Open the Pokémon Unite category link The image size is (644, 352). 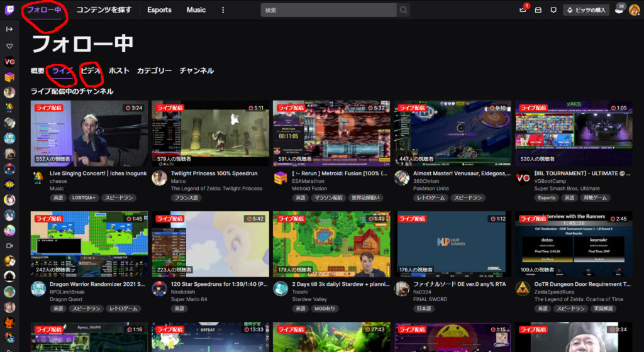(x=431, y=189)
